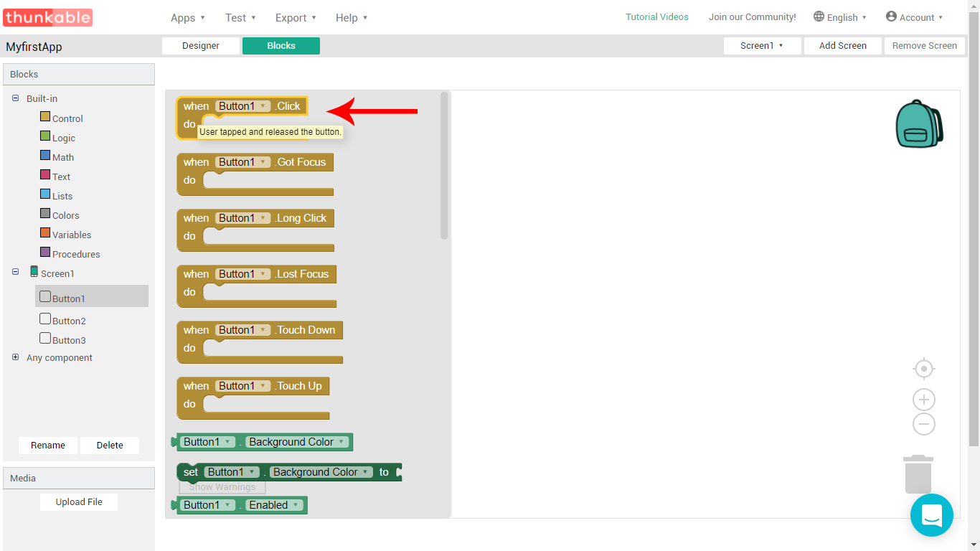Expand the Any component section
Screen dimensions: 980x551
coord(16,357)
